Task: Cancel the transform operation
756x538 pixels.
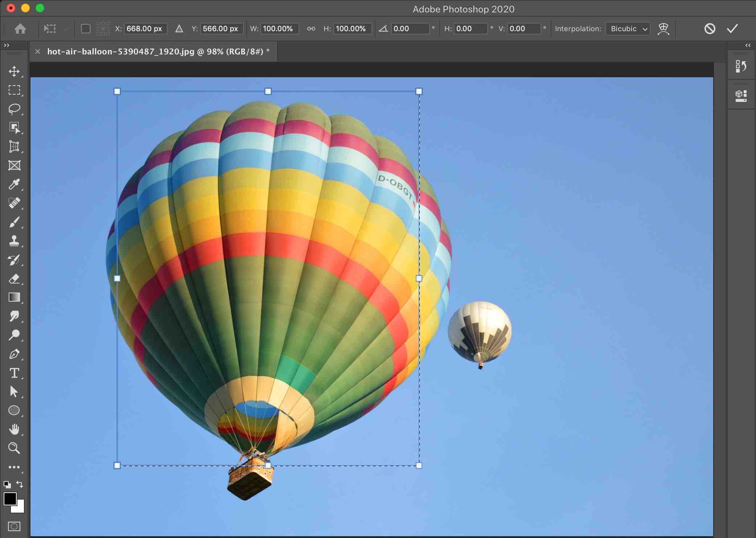Action: click(x=710, y=29)
